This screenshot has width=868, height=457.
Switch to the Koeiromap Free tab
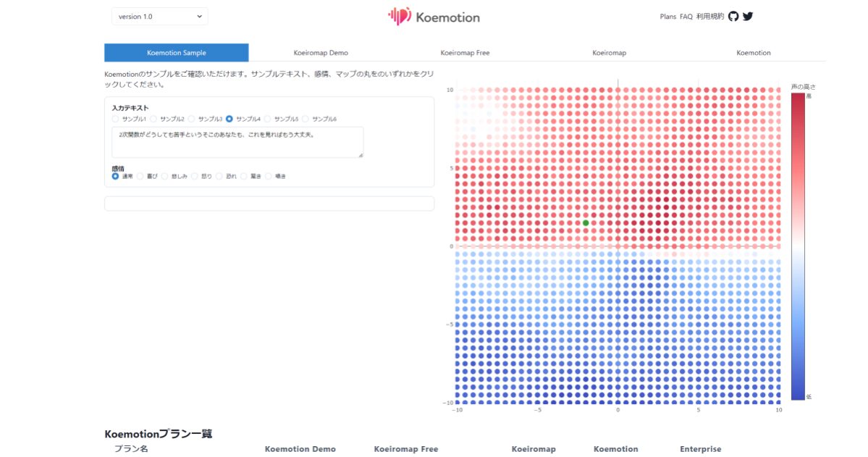pos(465,53)
